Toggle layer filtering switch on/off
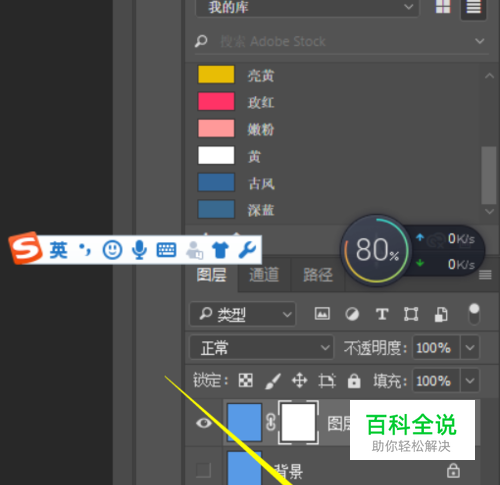 click(x=474, y=314)
